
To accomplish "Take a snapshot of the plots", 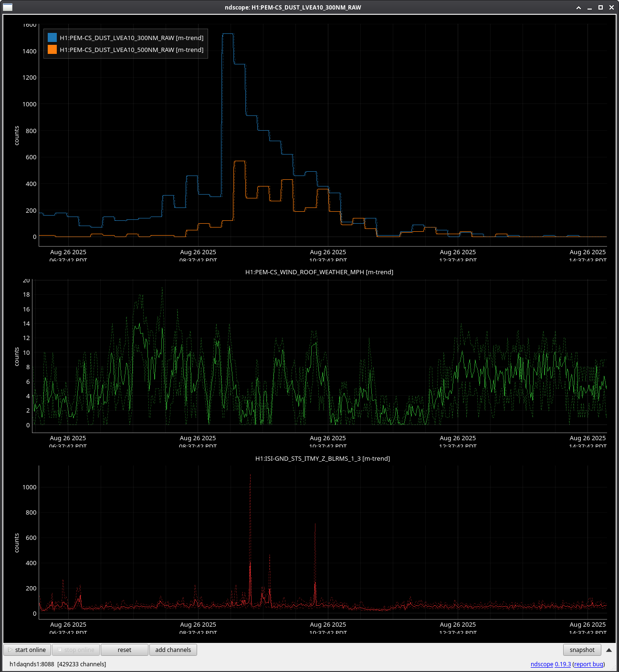I will (x=582, y=650).
